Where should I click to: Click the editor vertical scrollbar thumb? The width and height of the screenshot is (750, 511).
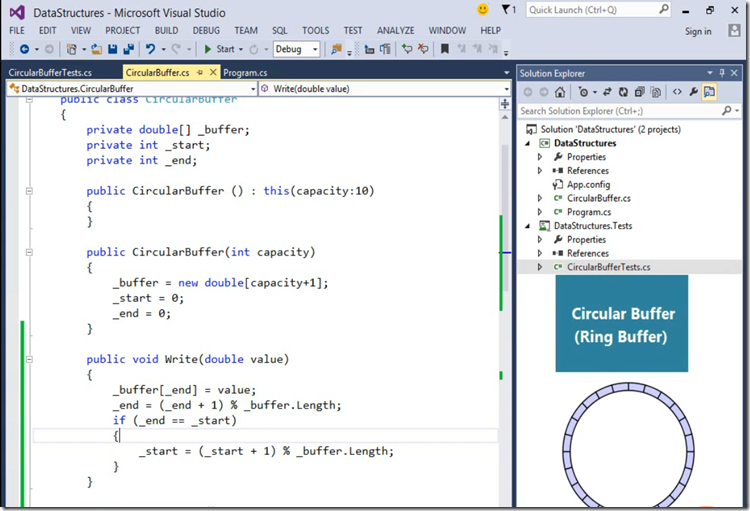point(505,218)
